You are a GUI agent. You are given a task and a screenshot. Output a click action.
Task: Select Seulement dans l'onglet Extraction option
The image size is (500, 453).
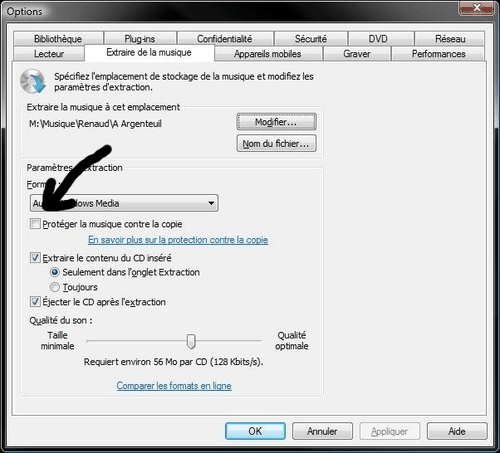55,272
